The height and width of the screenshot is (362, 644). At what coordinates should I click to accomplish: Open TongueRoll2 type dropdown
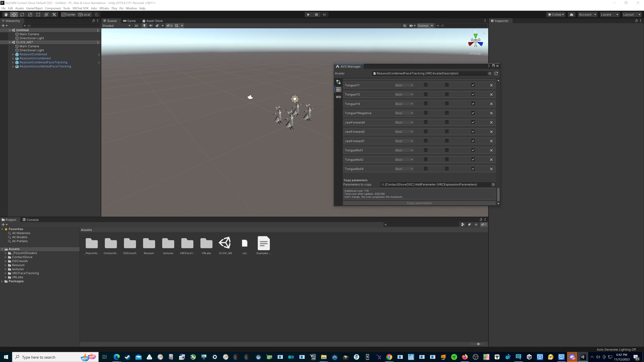point(404,160)
